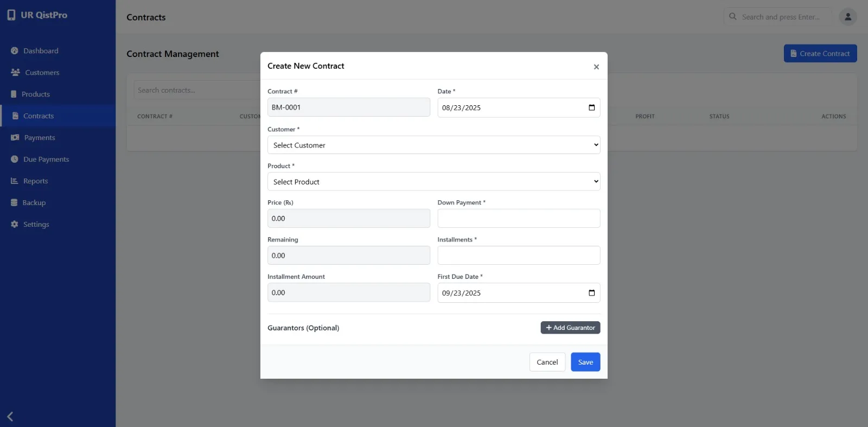Image resolution: width=868 pixels, height=427 pixels.
Task: Focus the Down Payment input field
Action: click(x=518, y=219)
